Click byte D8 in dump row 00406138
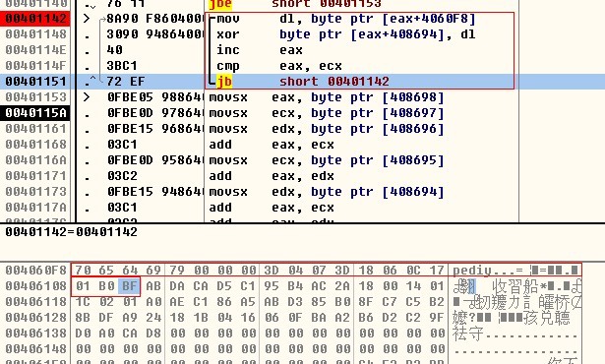The width and height of the screenshot is (605, 364). (153, 334)
